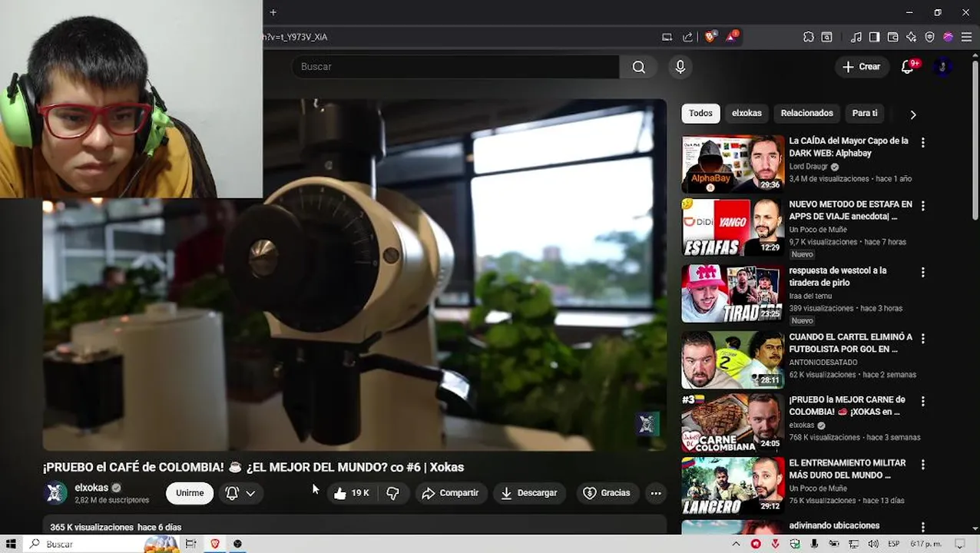Open options for La CAÍDA del Mayor Capo video

click(923, 142)
